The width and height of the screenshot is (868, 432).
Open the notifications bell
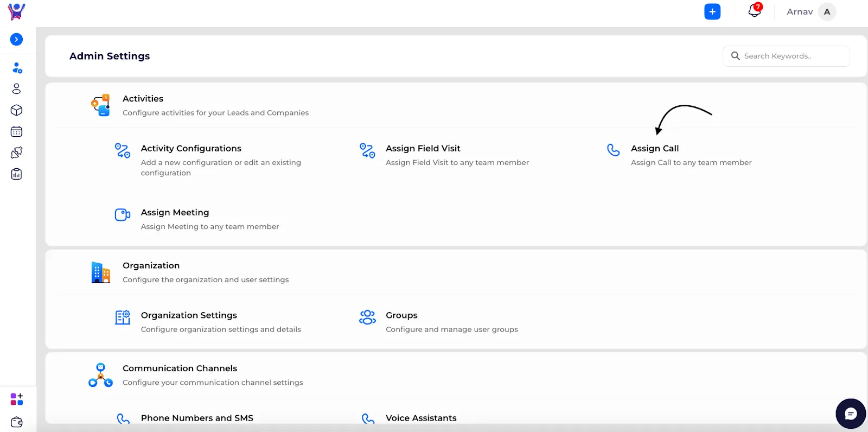point(755,10)
